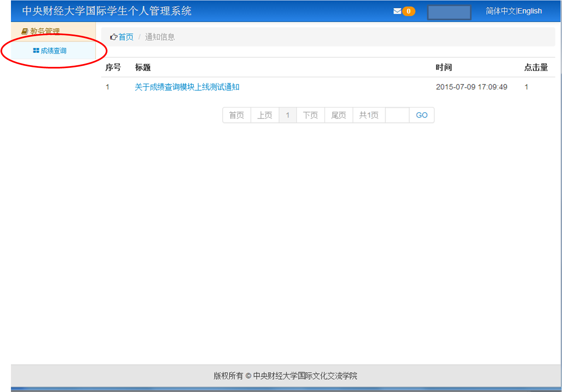
Task: Click the 时间 column header
Action: pos(444,67)
